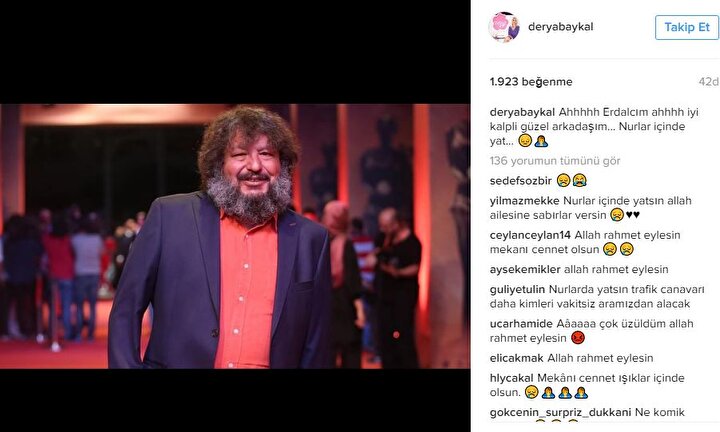Visit yilmazmekke commenter profile
The height and width of the screenshot is (432, 720).
click(524, 201)
